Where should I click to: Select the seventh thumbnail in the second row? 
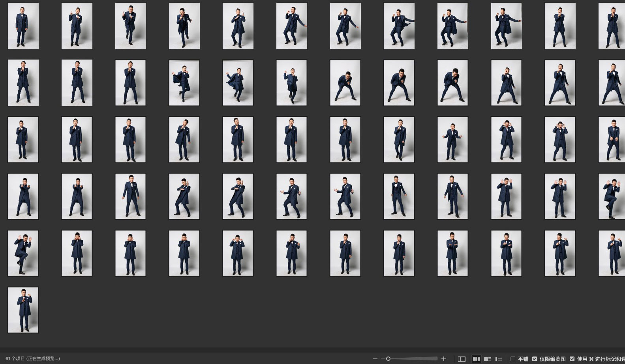345,83
